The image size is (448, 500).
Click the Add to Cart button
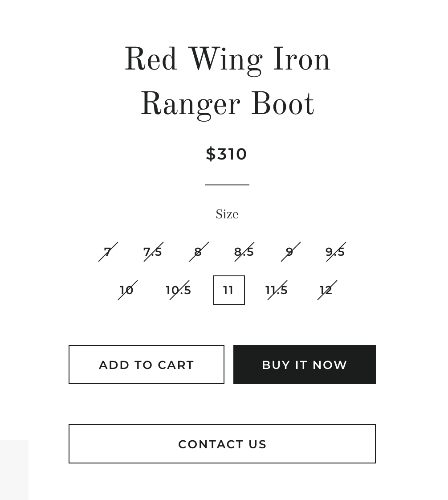coord(147,365)
